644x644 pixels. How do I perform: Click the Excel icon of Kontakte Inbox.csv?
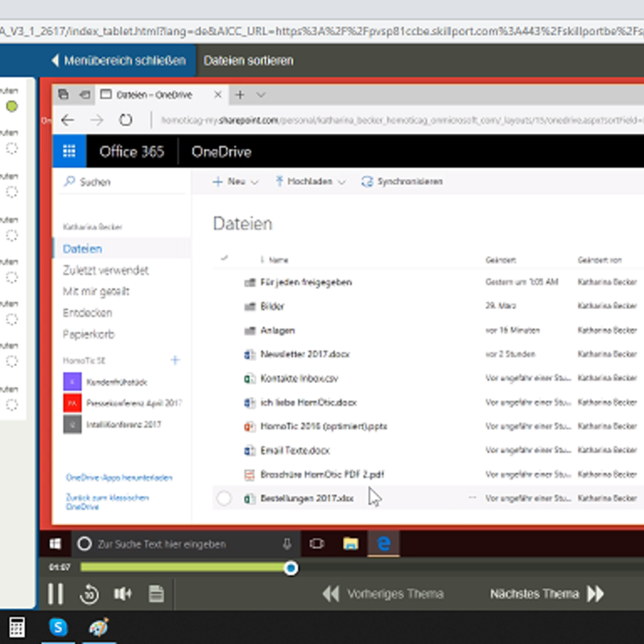coord(250,378)
